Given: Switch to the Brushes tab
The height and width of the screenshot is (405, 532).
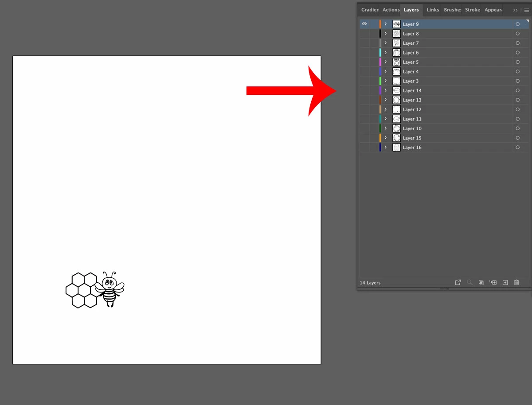Looking at the screenshot, I should click(x=452, y=10).
